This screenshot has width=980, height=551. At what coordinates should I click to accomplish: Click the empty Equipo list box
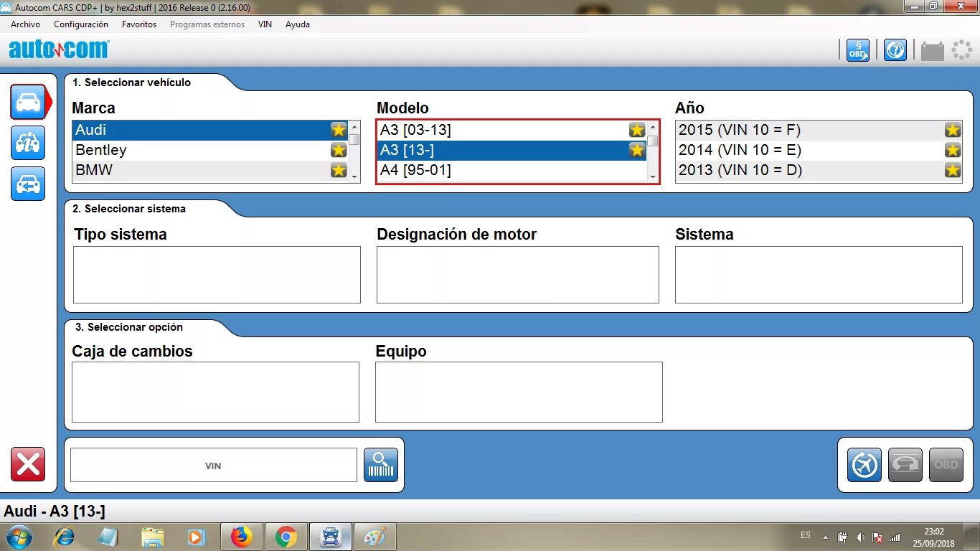tap(519, 392)
